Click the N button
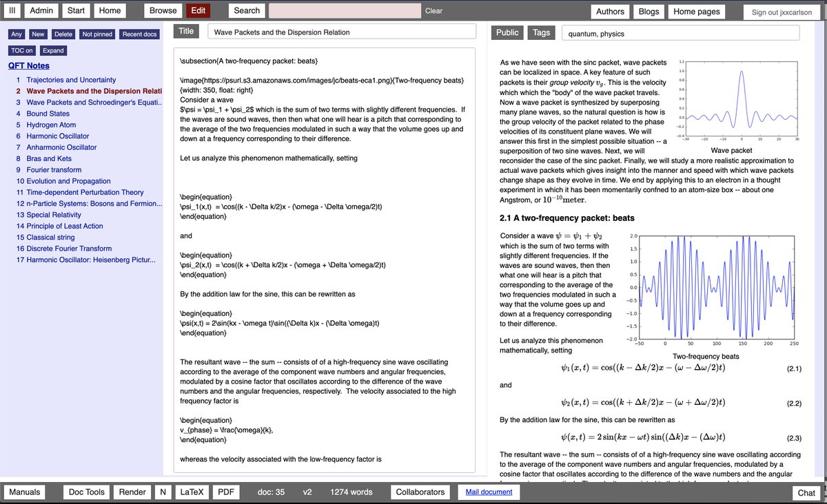This screenshot has width=827, height=504. pos(163,492)
